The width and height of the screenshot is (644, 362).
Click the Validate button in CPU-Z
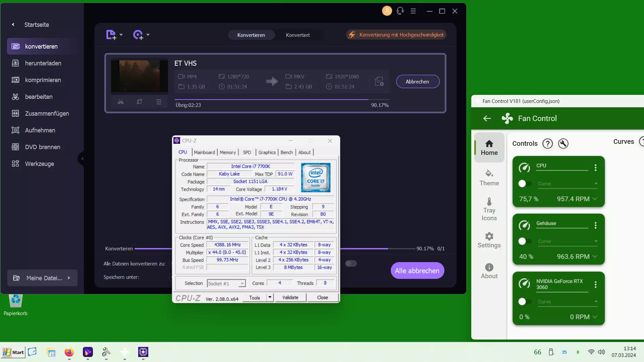[290, 297]
